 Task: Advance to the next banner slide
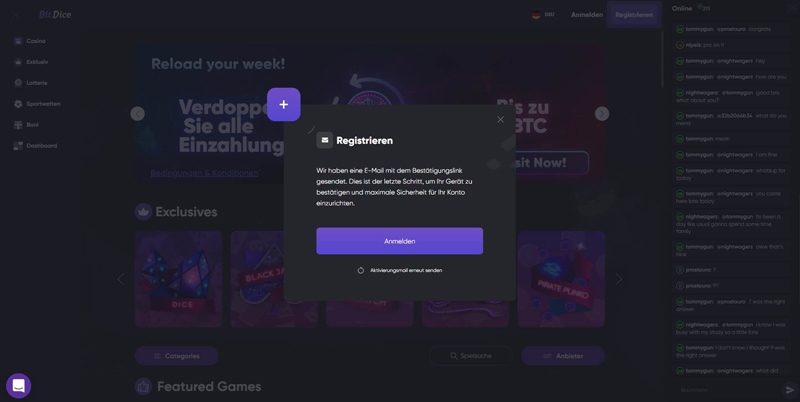tap(602, 114)
